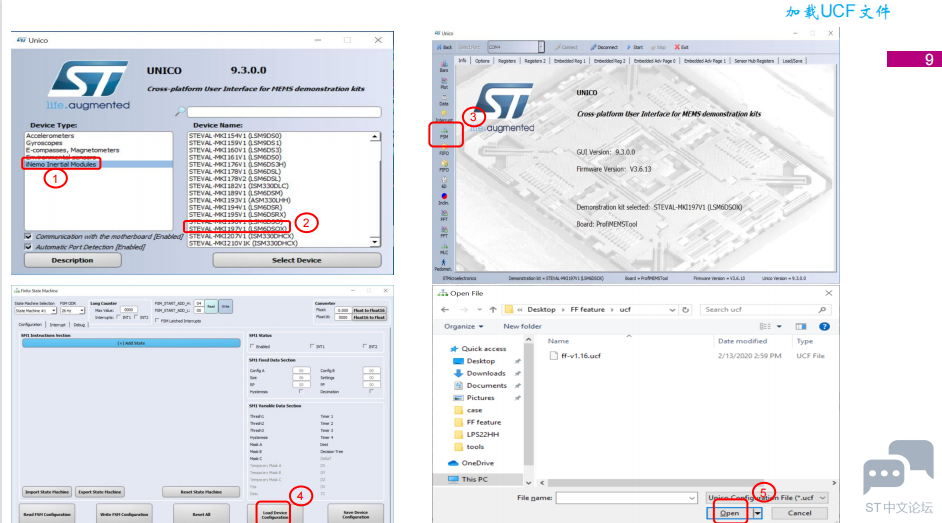Click the device search field in Unico

284,112
